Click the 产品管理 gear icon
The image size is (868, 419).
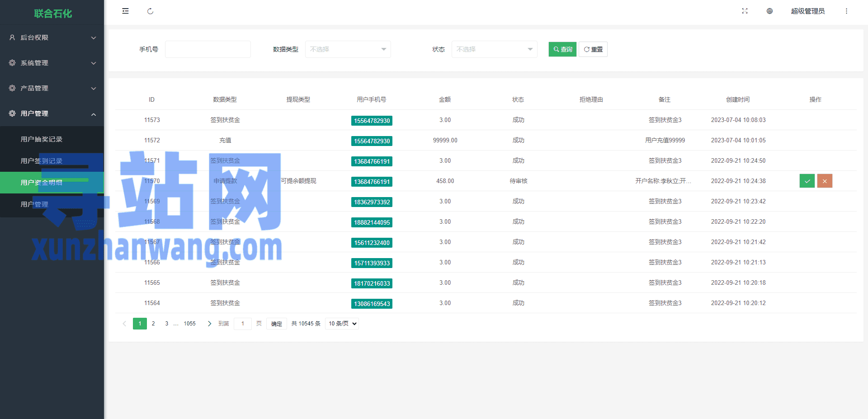(12, 88)
